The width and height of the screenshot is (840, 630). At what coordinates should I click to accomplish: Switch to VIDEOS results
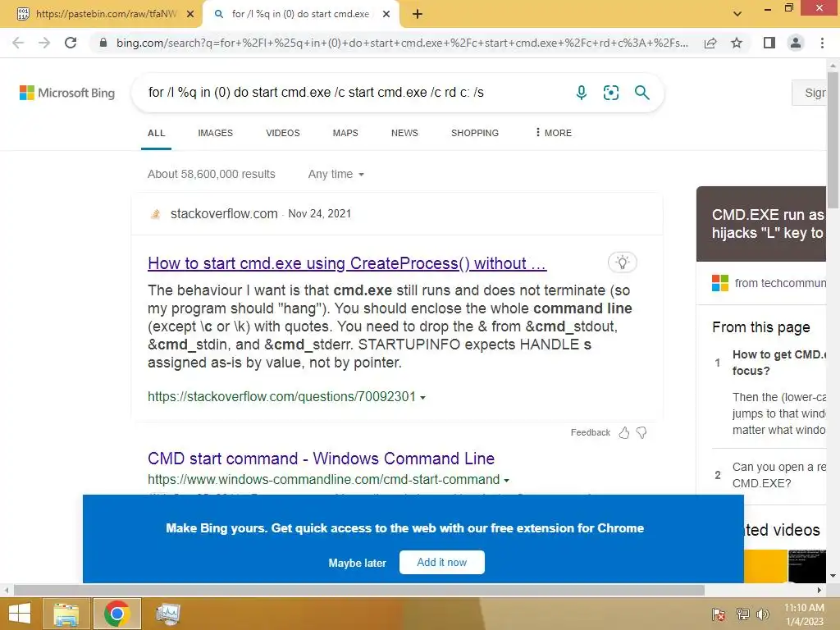pyautogui.click(x=283, y=133)
